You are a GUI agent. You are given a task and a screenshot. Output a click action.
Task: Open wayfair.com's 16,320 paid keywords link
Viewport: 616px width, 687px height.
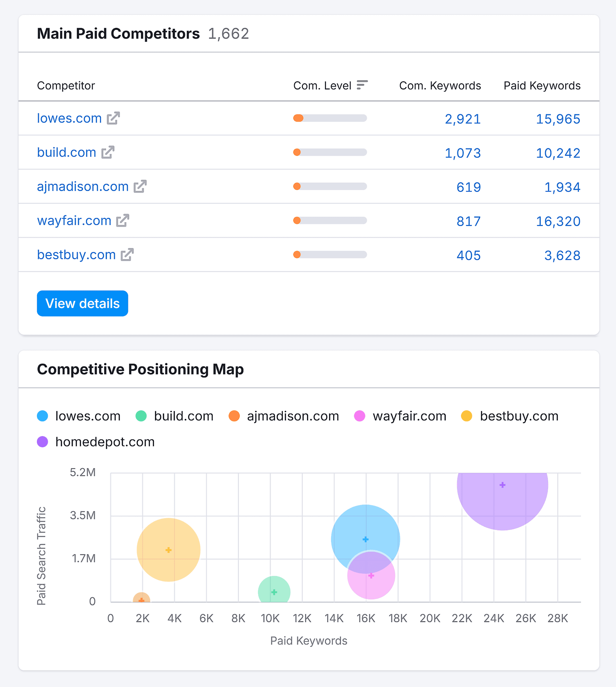coord(558,221)
